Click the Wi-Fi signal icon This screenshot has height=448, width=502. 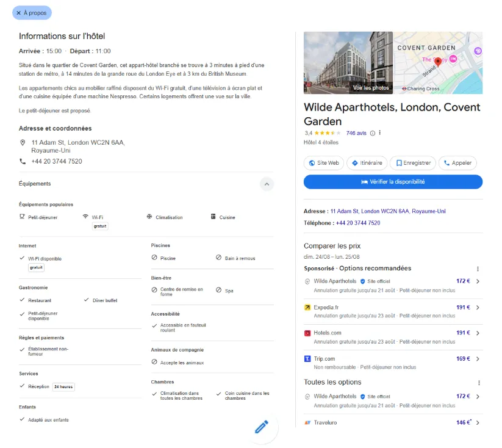[85, 216]
